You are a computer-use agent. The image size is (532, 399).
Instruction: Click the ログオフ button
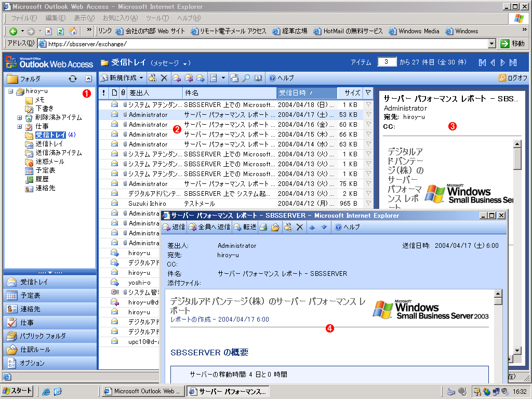pos(513,78)
